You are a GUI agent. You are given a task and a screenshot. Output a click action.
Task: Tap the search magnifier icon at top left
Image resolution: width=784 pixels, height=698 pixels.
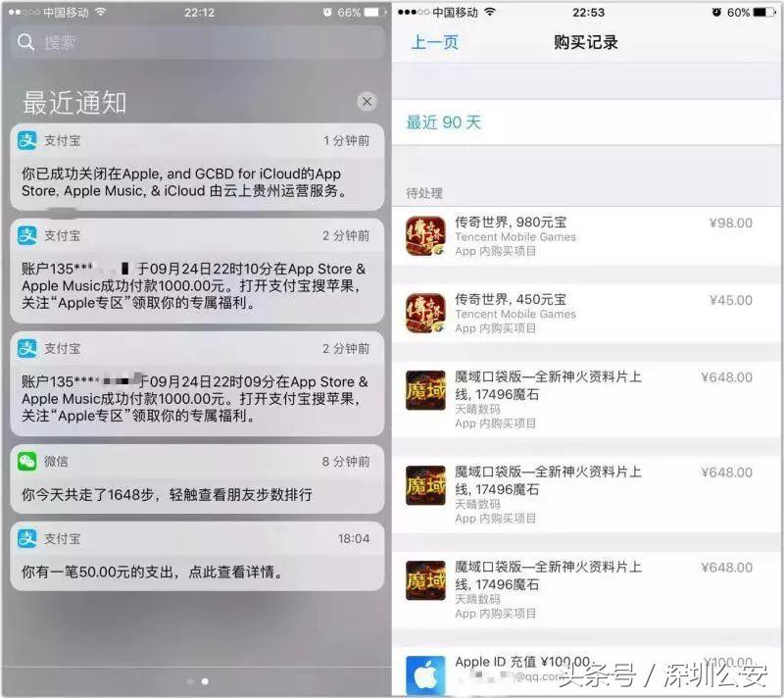24,43
